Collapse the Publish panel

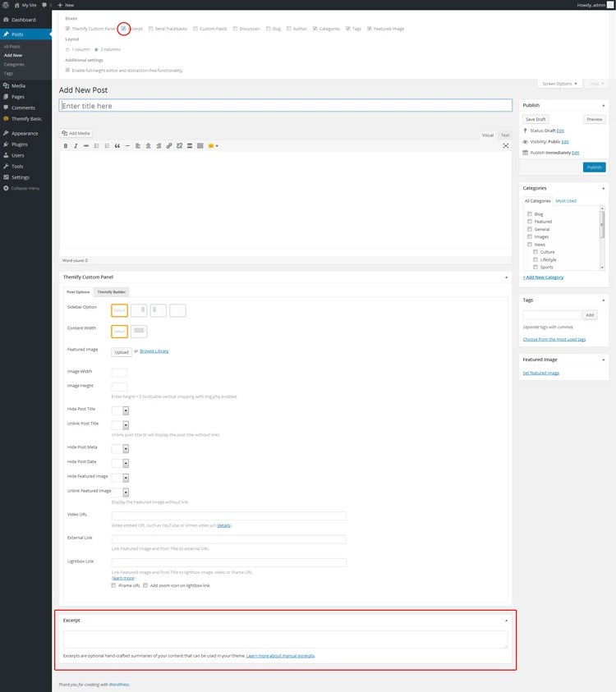603,105
